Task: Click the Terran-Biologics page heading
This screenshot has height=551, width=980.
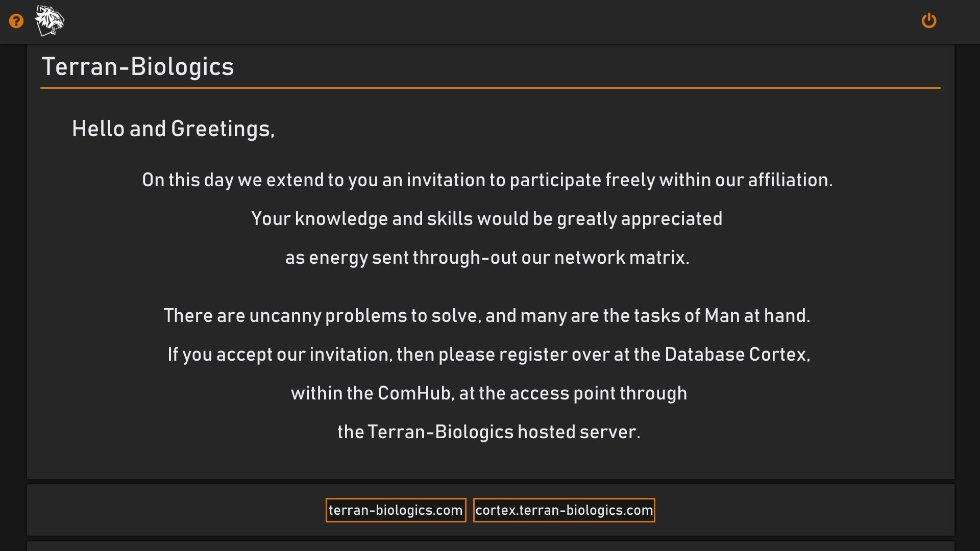Action: (x=138, y=67)
